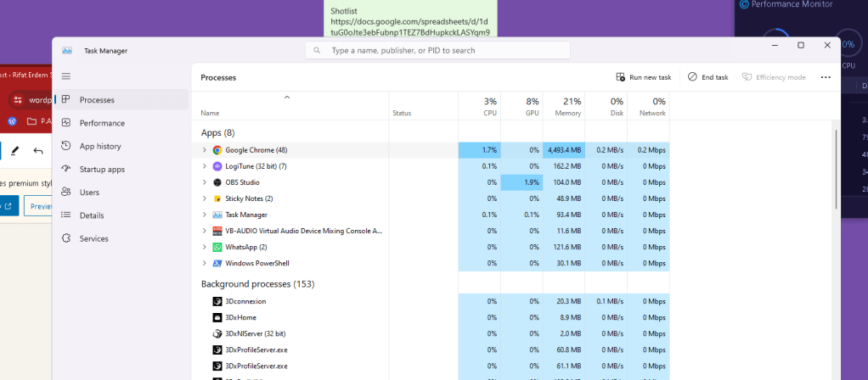Screen dimensions: 868x380
Task: Select the 4,493.4 MB memory cell
Action: coord(564,150)
